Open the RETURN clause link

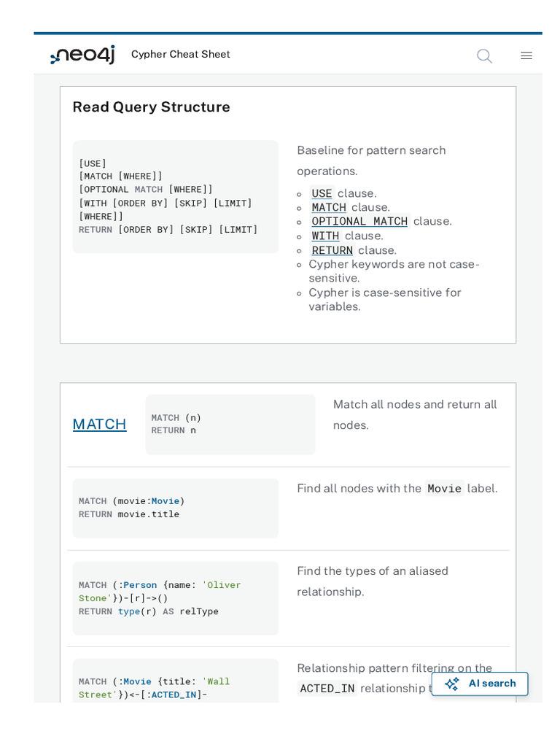[332, 250]
